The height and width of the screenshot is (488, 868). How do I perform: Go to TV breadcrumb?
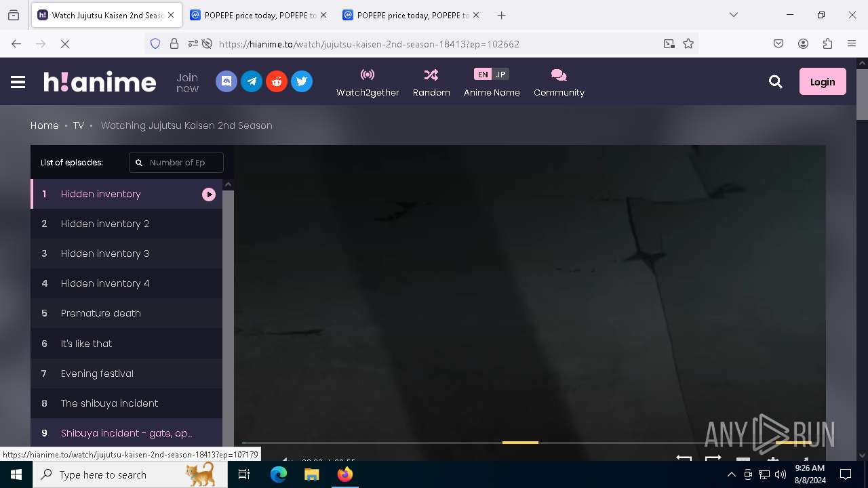point(79,125)
